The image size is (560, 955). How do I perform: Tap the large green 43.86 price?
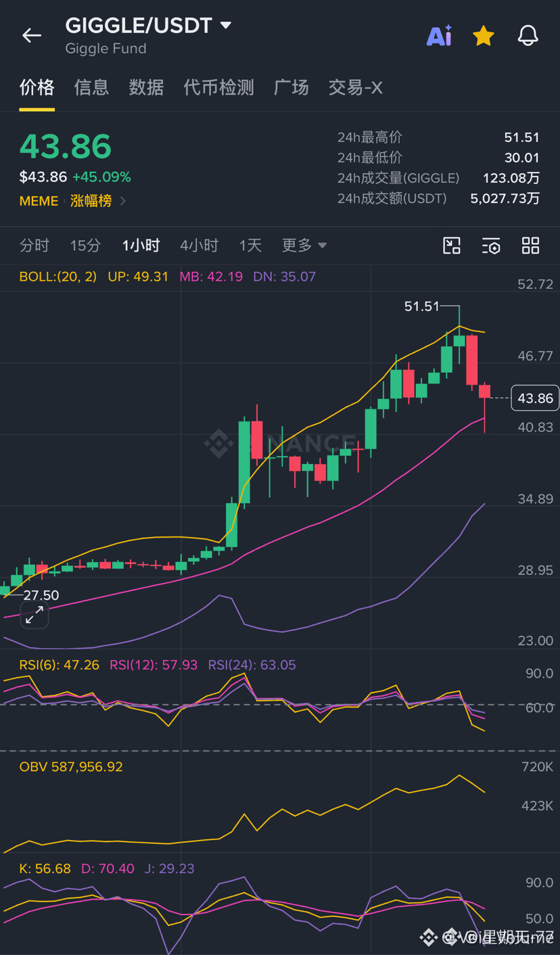click(66, 146)
